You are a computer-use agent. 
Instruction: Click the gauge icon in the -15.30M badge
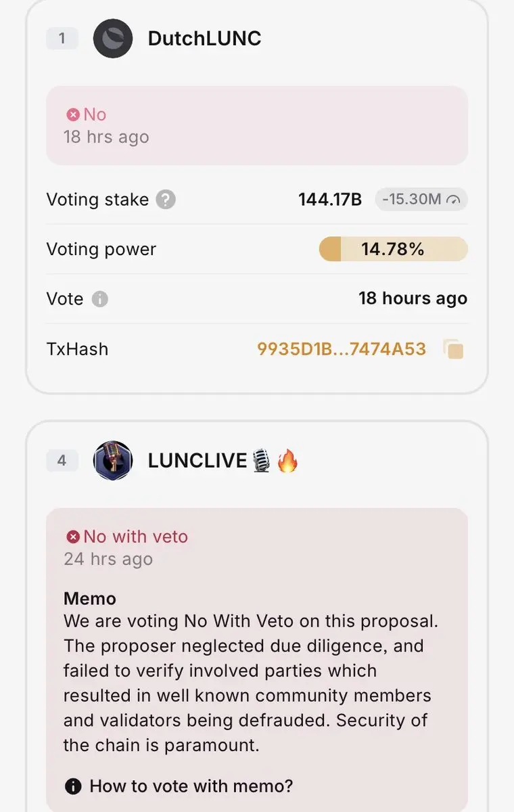454,200
